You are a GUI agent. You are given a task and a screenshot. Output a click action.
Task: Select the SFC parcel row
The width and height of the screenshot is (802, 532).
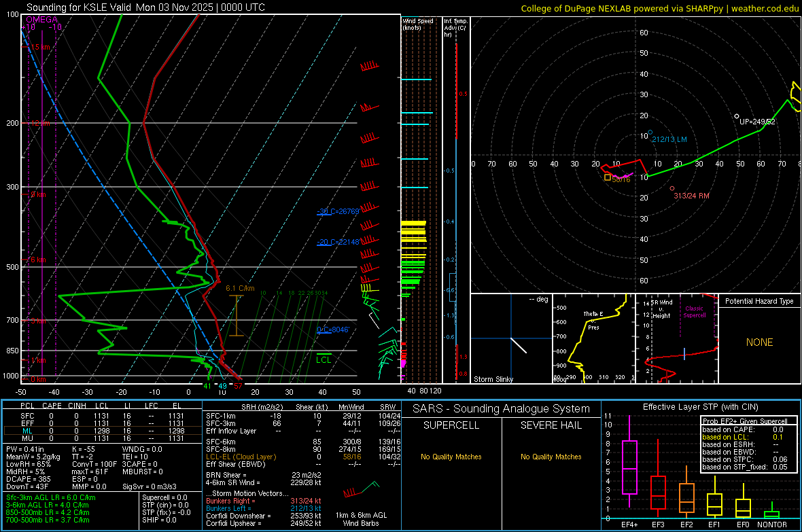point(102,416)
